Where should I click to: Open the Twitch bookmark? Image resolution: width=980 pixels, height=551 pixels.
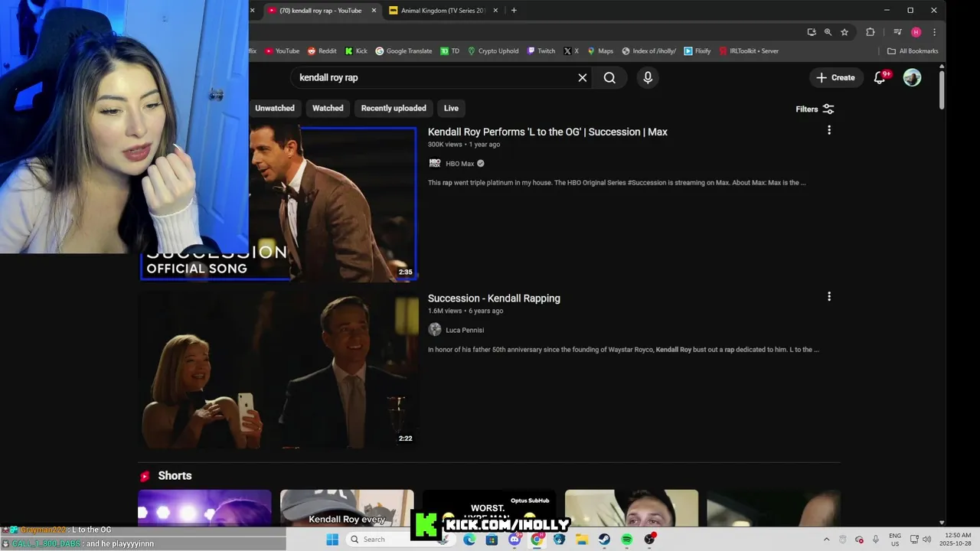coord(541,51)
